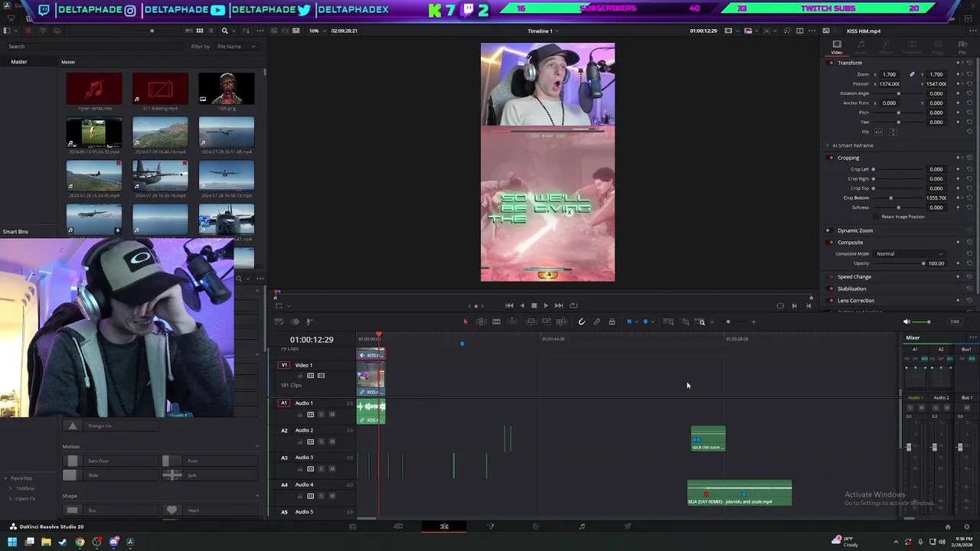Open the Transition tab in Inspector
Image resolution: width=980 pixels, height=551 pixels.
click(911, 47)
